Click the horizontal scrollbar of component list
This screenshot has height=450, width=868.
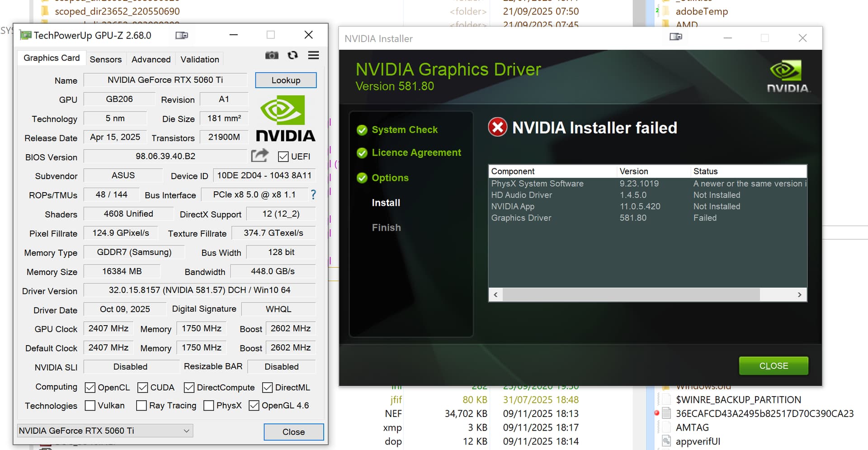click(x=631, y=295)
